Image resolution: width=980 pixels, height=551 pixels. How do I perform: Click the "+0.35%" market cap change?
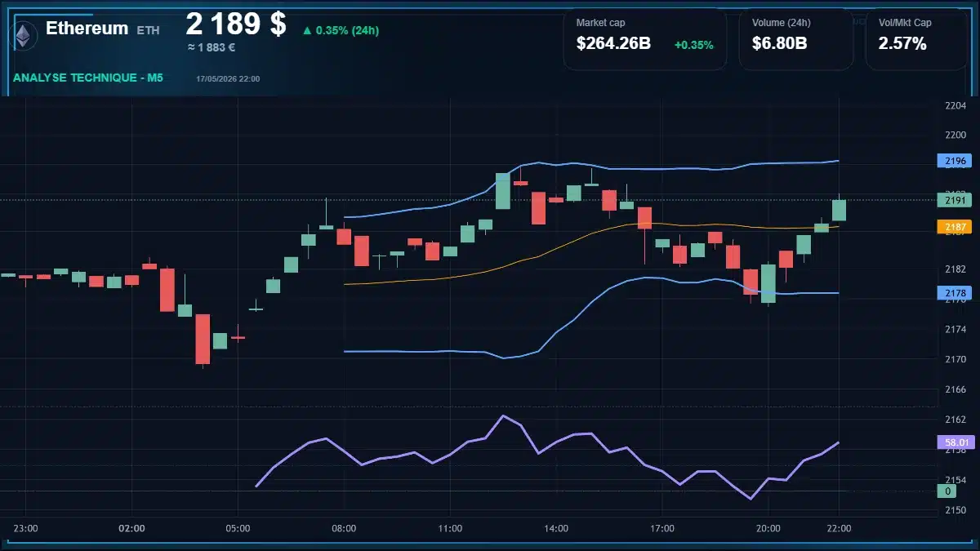[x=693, y=45]
